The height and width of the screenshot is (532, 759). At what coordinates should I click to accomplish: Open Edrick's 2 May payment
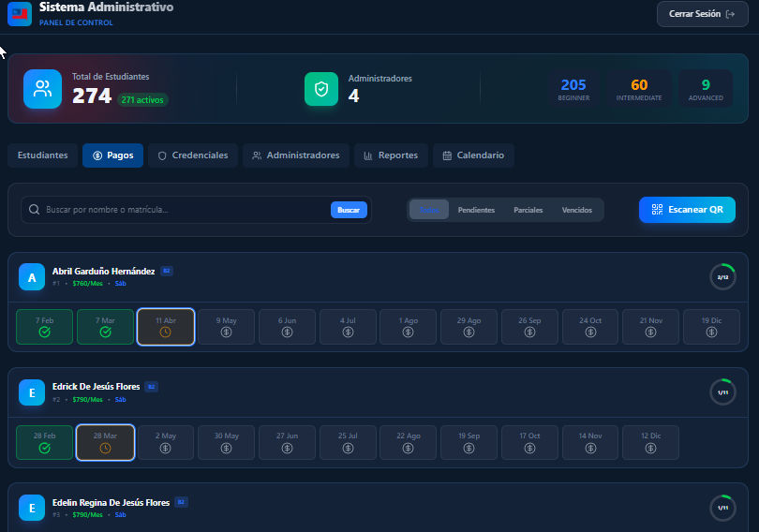tap(166, 442)
